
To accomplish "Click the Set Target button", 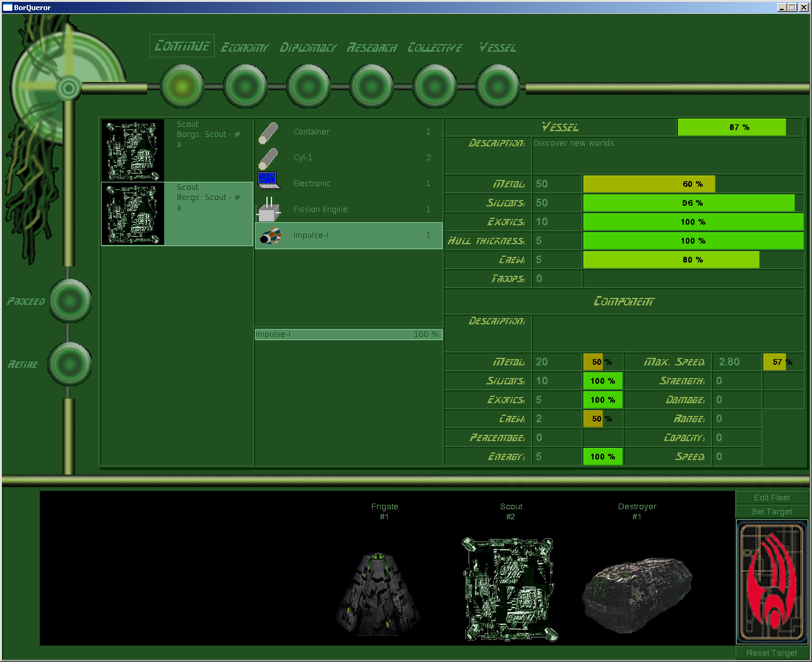I will coord(772,512).
